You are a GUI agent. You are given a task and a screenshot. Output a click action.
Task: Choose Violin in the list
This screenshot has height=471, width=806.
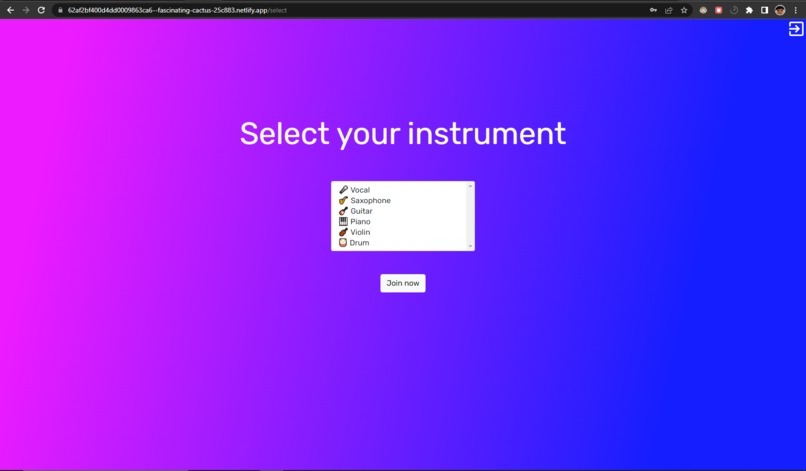(x=400, y=232)
